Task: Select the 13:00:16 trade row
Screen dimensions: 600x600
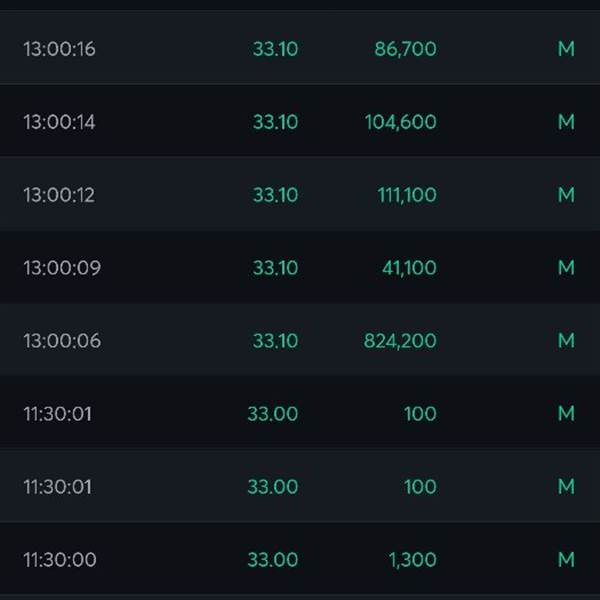Action: 300,48
